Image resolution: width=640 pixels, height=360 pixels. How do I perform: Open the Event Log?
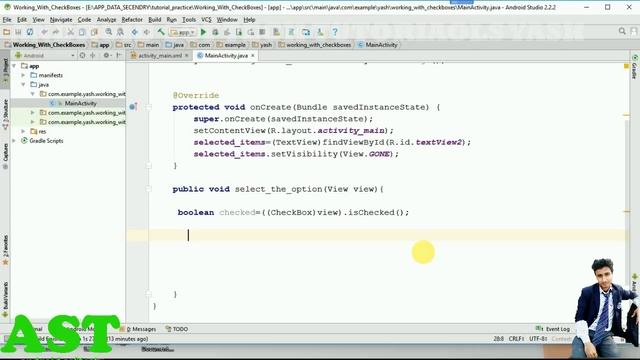point(553,329)
